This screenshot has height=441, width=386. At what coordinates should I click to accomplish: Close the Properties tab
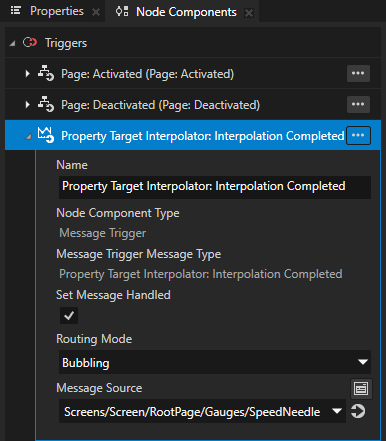pyautogui.click(x=96, y=12)
